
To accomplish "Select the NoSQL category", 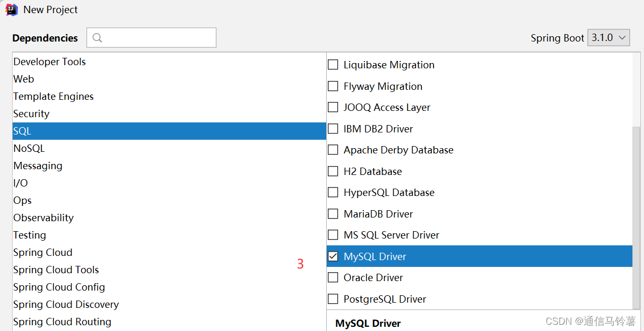I will (x=169, y=148).
